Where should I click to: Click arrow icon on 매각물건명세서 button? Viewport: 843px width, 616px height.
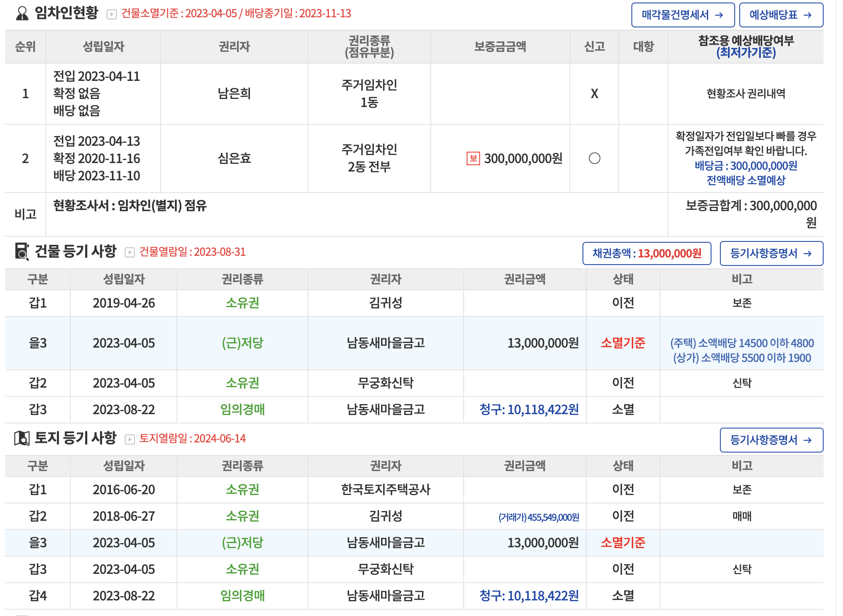(719, 15)
